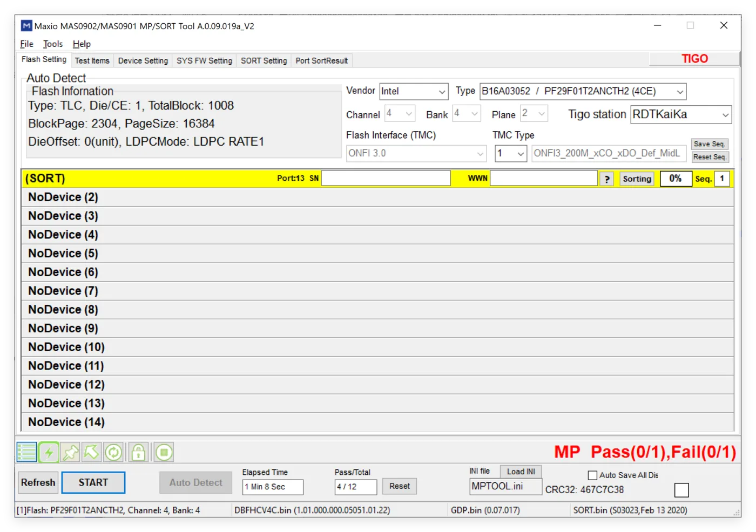Click the lightning bolt toolbar icon
This screenshot has height=532, width=756.
(49, 452)
